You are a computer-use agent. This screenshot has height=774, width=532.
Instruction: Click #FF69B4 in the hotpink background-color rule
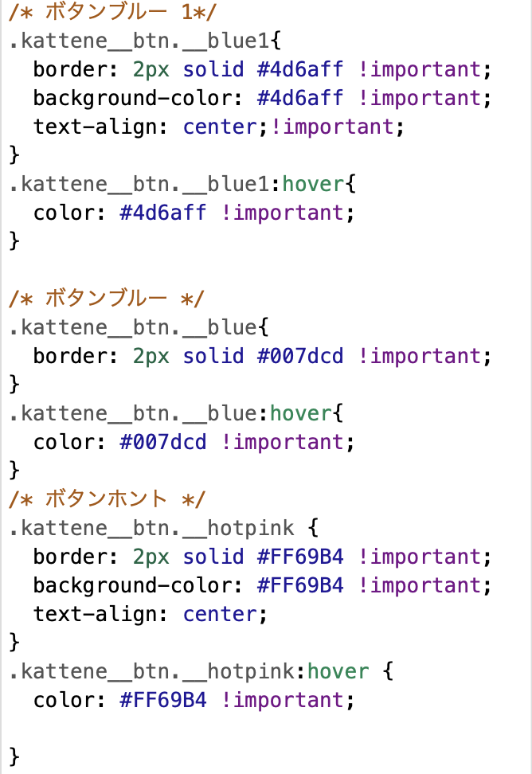click(300, 585)
